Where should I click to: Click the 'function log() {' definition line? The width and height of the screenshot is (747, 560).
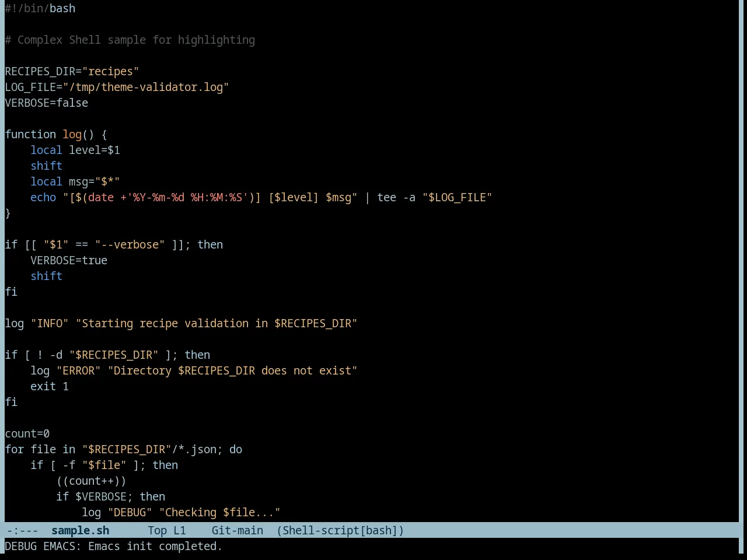(x=56, y=134)
